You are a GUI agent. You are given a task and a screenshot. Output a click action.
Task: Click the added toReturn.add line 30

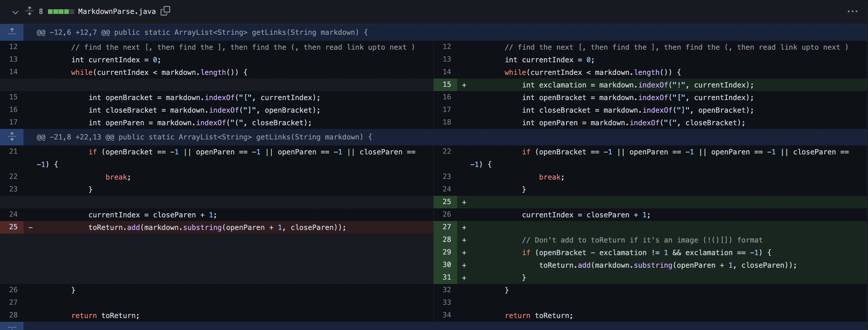[668, 265]
